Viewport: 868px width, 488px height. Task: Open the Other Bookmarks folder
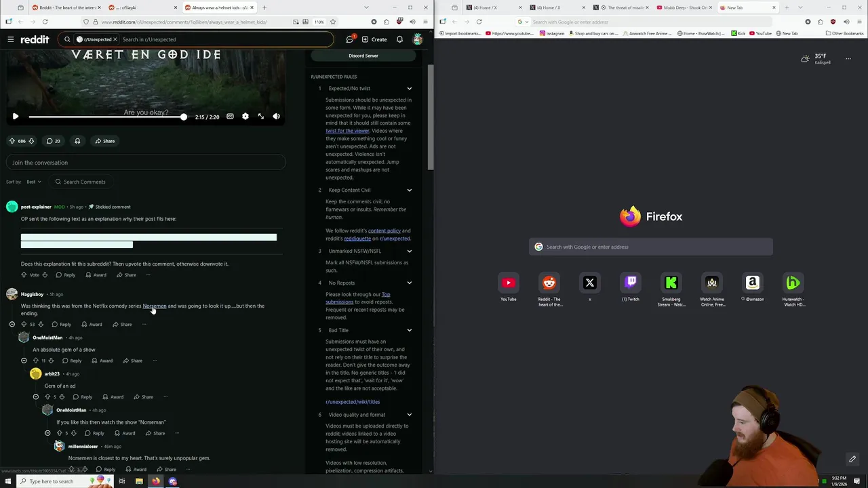coord(844,33)
